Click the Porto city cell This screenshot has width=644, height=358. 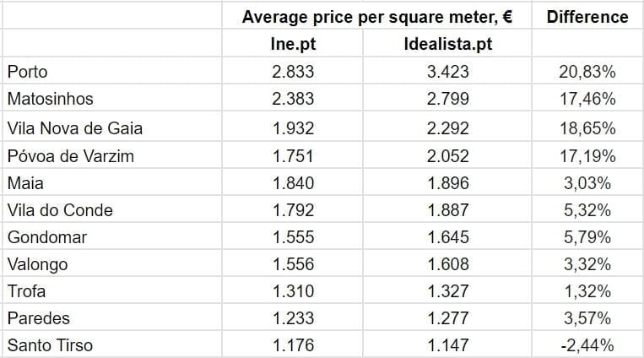(27, 72)
